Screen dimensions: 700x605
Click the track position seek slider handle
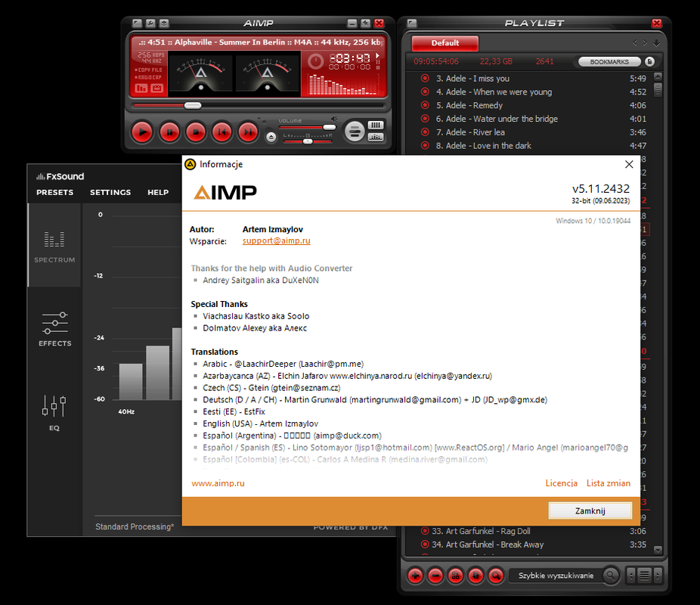(193, 106)
